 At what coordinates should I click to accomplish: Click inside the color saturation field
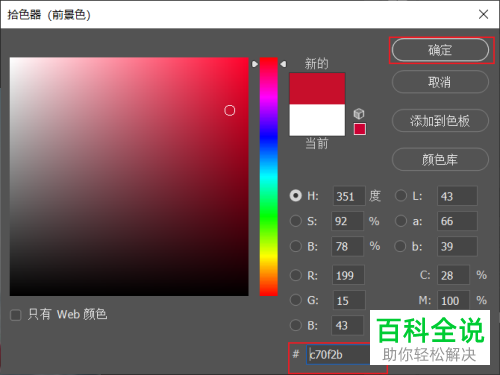coord(129,177)
